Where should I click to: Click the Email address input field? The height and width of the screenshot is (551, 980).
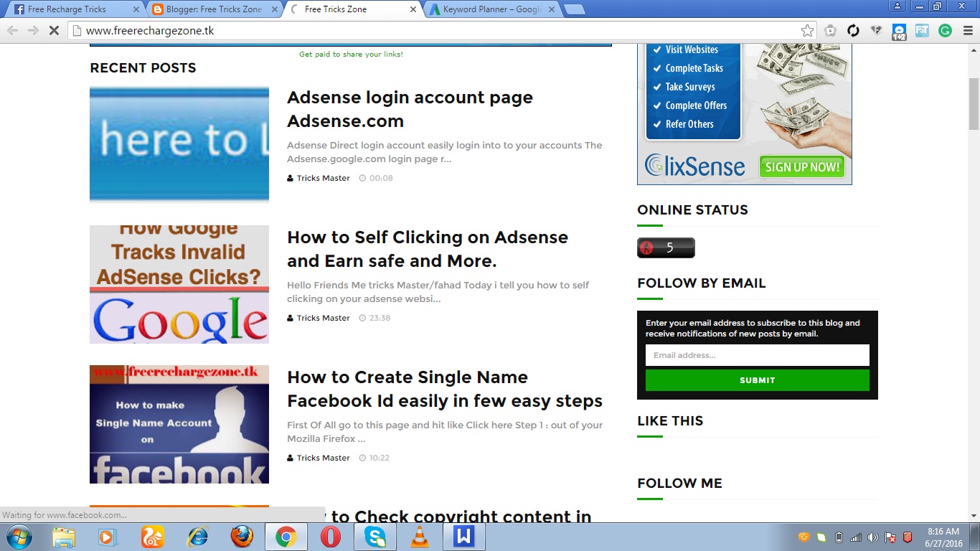click(x=757, y=355)
